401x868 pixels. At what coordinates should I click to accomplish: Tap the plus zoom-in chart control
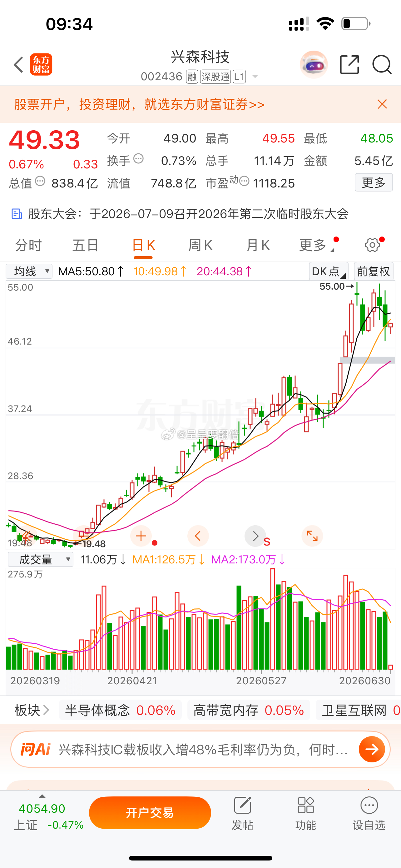[141, 536]
